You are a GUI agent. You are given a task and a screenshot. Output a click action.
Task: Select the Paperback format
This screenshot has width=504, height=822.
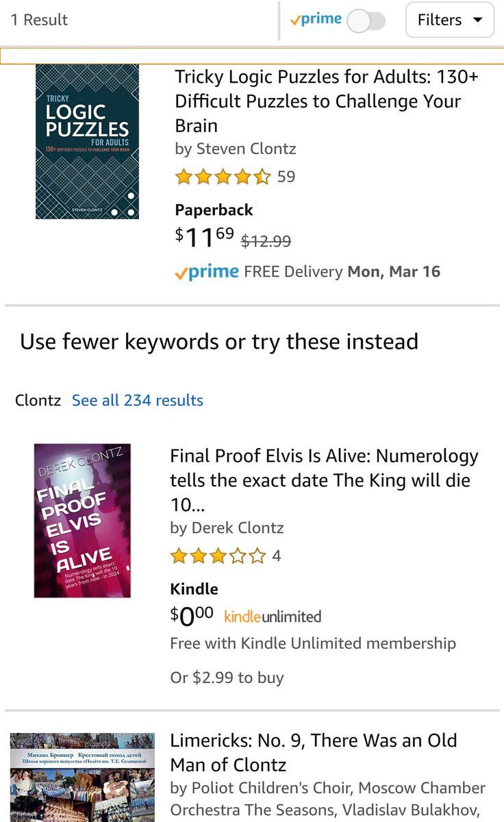point(214,210)
